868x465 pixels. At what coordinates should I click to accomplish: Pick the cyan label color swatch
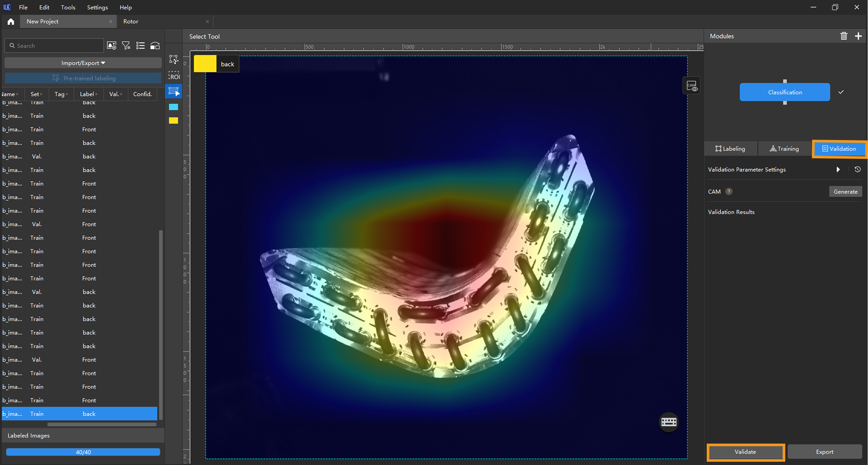pyautogui.click(x=174, y=107)
